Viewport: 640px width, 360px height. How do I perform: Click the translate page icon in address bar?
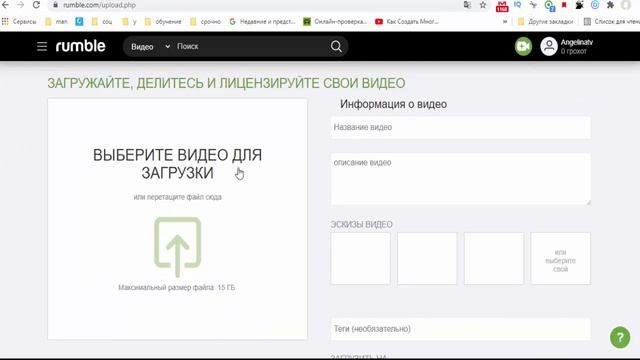tap(467, 5)
